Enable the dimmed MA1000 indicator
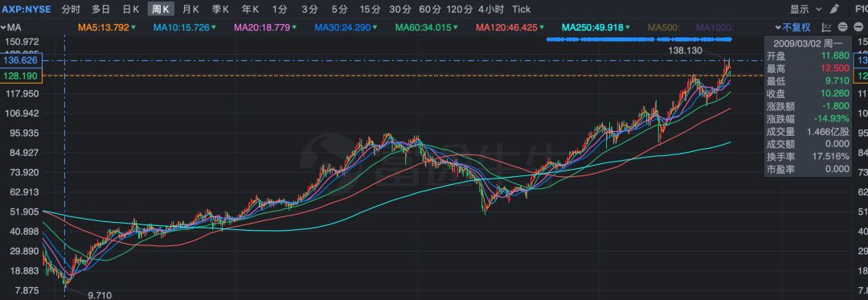 [x=714, y=27]
